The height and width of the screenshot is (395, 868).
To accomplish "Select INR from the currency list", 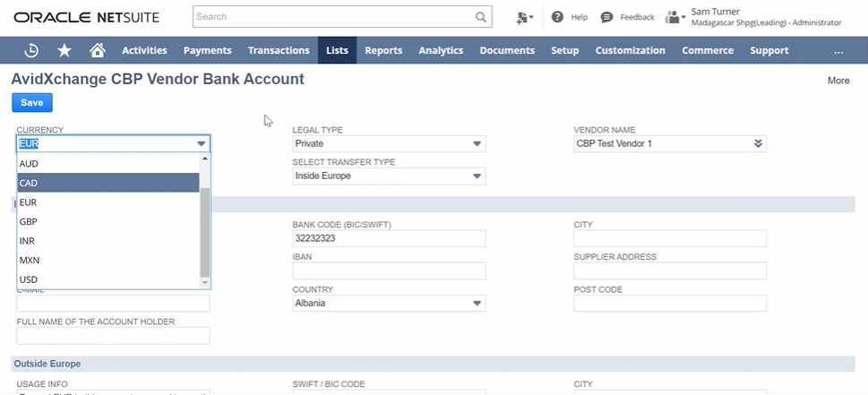I will (108, 241).
